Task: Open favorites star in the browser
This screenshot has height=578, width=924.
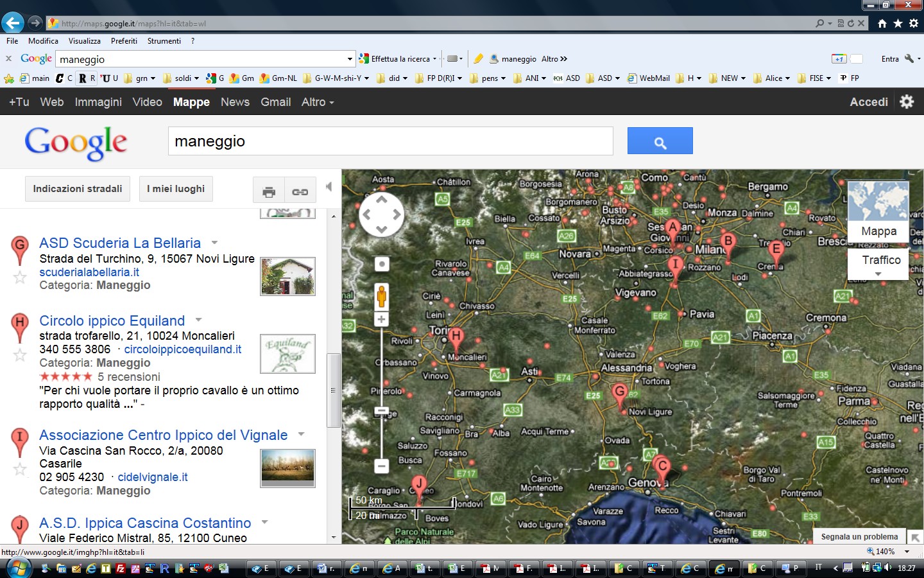Action: coord(898,23)
